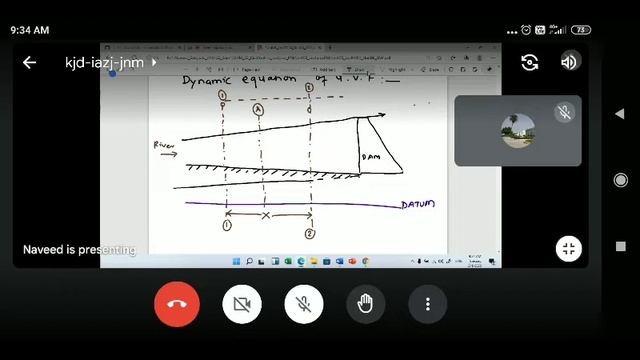Switch camera with the flip icon
This screenshot has height=360, width=640.
pyautogui.click(x=529, y=62)
